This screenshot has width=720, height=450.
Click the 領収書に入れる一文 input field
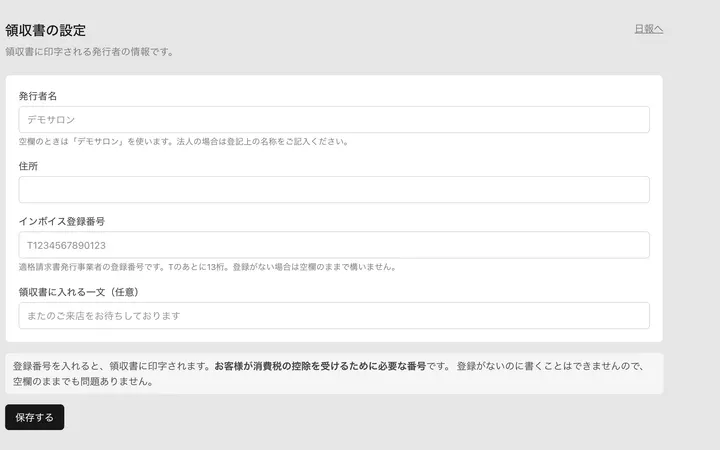coord(334,315)
